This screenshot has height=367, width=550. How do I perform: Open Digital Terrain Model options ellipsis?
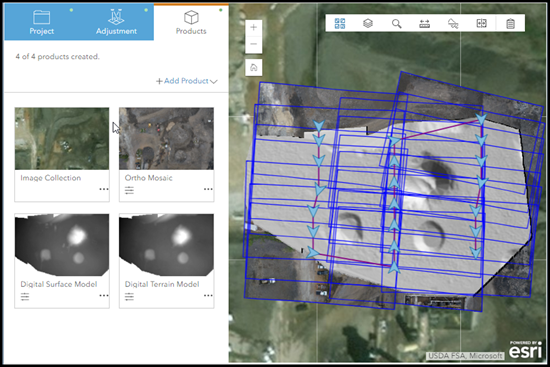208,295
